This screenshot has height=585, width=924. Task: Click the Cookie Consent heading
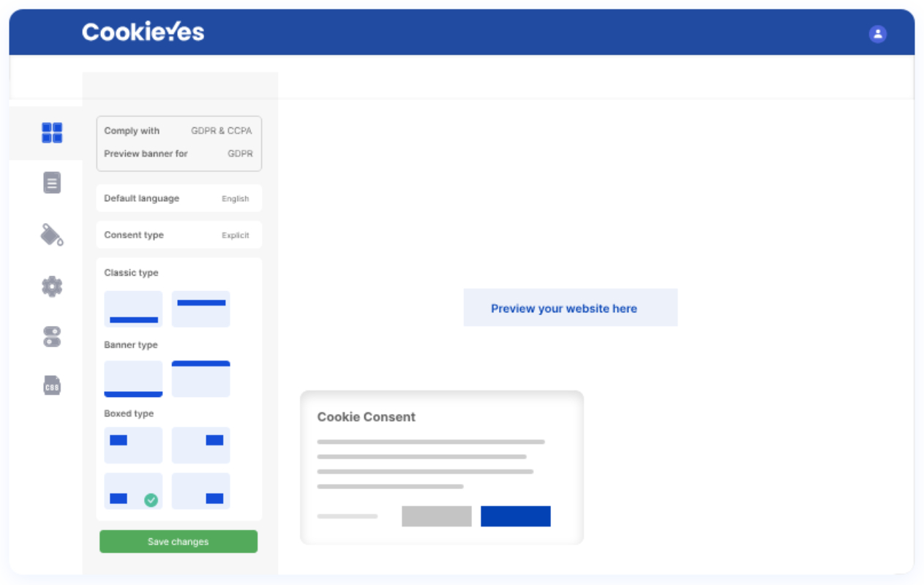(x=366, y=417)
